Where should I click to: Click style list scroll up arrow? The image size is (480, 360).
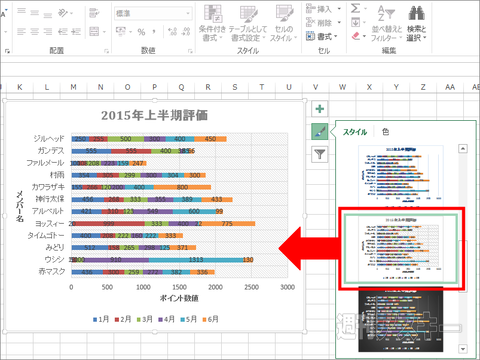(463, 149)
